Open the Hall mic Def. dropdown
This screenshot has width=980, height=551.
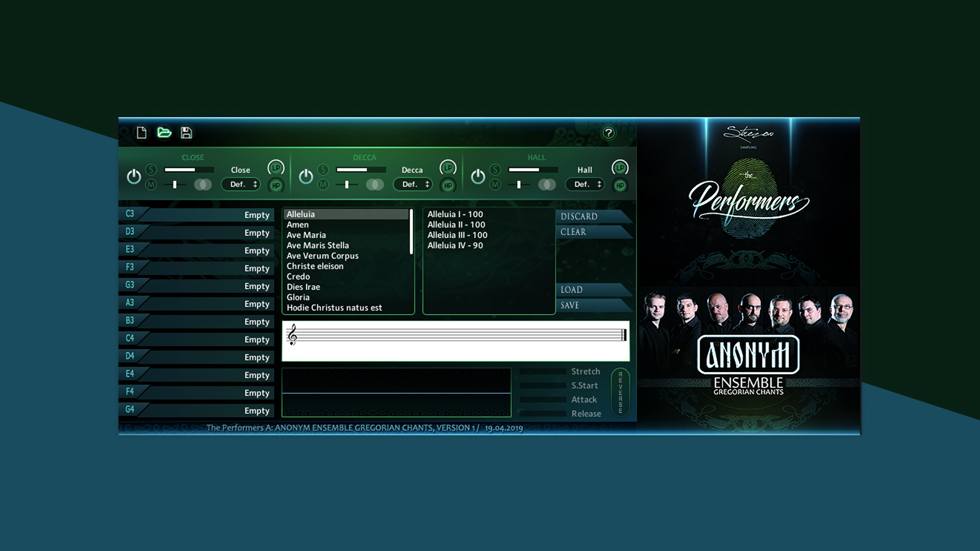click(x=584, y=184)
